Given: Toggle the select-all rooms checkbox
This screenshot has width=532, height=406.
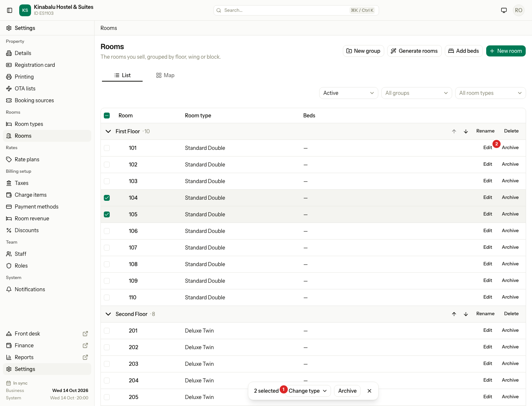Looking at the screenshot, I should 107,116.
